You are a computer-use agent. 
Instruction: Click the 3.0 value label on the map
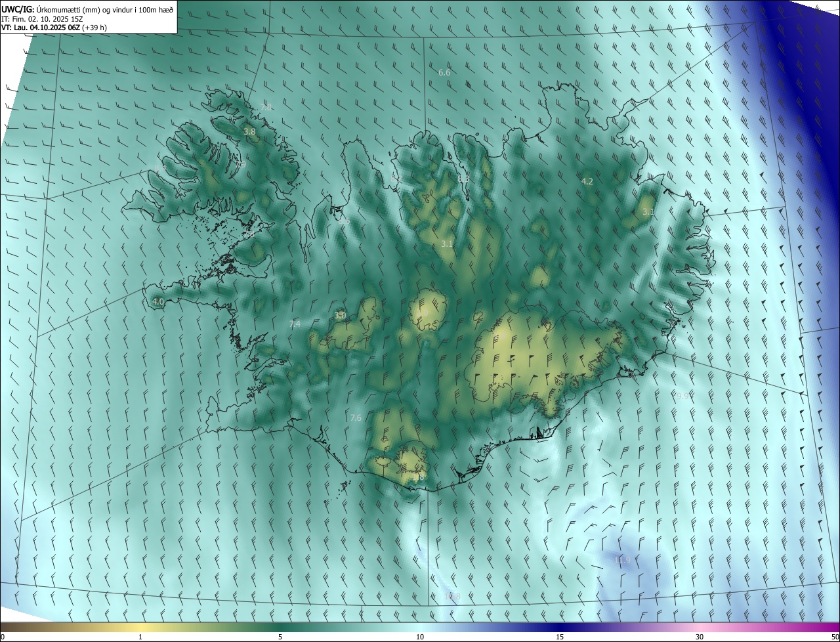(x=340, y=316)
